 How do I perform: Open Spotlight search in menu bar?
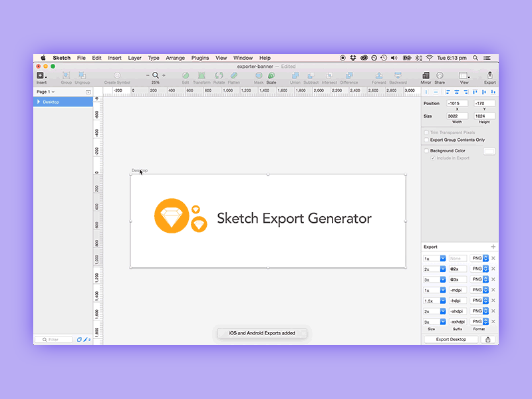click(x=475, y=58)
